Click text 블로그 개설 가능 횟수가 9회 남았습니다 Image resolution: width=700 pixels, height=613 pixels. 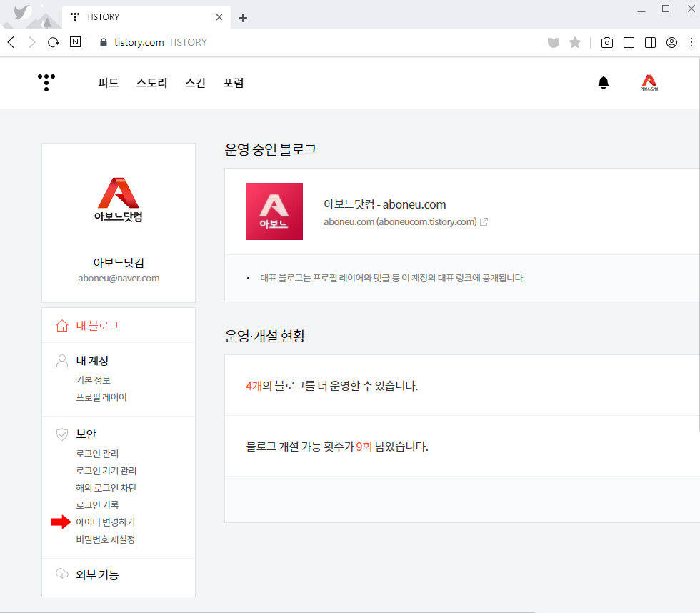click(x=337, y=447)
